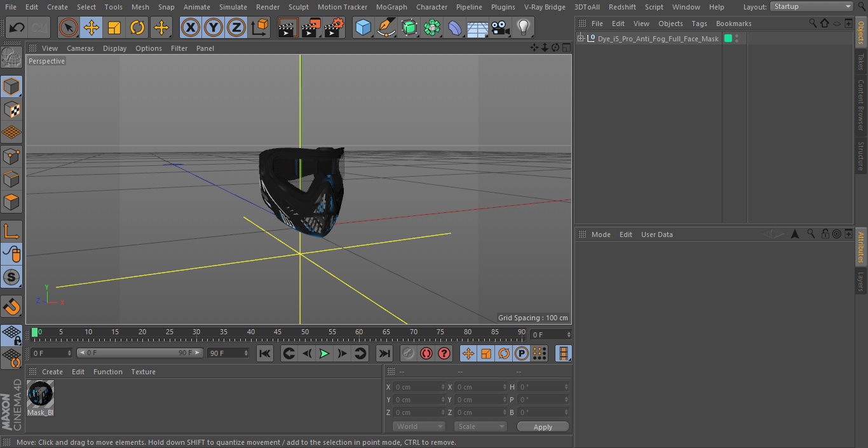This screenshot has height=448, width=868.
Task: Activate the Rotate tool
Action: pos(137,27)
